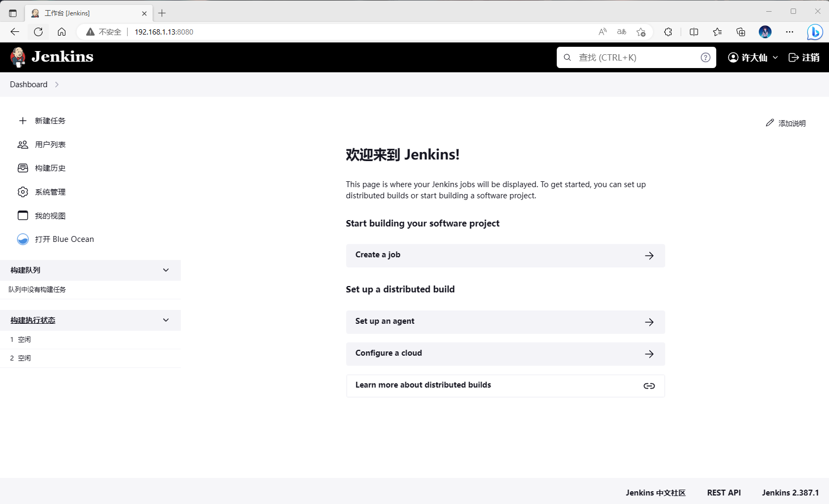Open 用户列表 user list page
This screenshot has width=829, height=504.
pos(50,145)
